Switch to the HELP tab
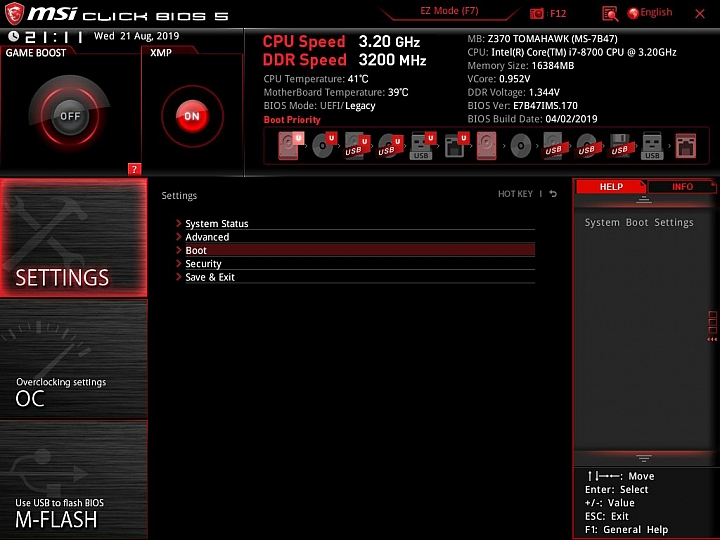The height and width of the screenshot is (540, 720). [x=611, y=186]
